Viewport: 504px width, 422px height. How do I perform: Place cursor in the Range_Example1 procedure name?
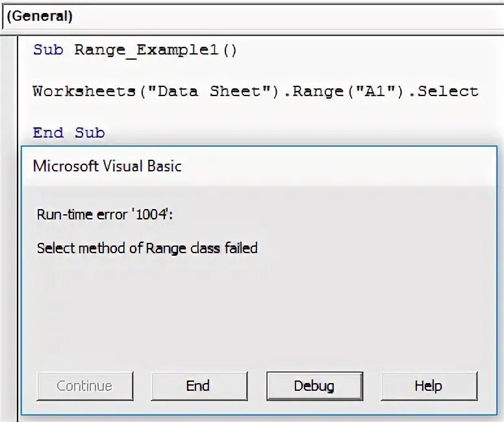tap(146, 50)
